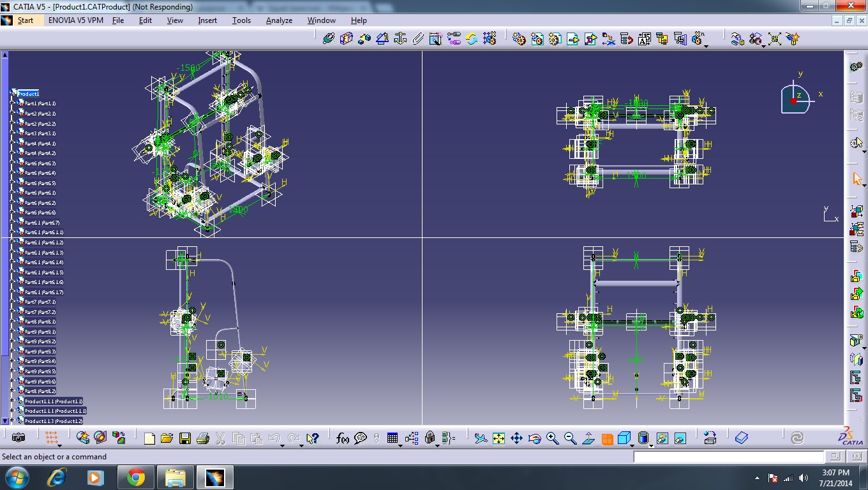
Task: Click the Fix Component anchor icon
Action: point(400,39)
